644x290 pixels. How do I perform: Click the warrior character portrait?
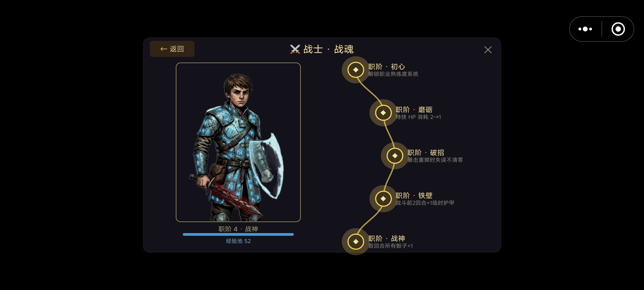[x=238, y=142]
